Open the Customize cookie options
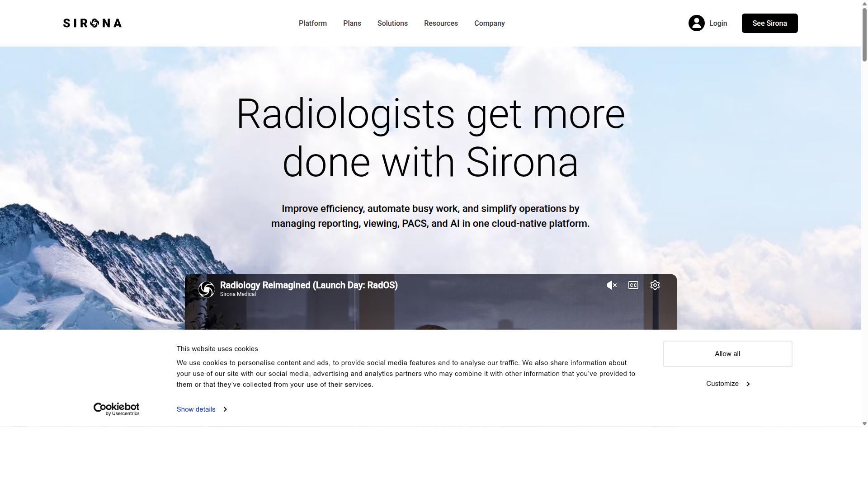 [x=727, y=384]
